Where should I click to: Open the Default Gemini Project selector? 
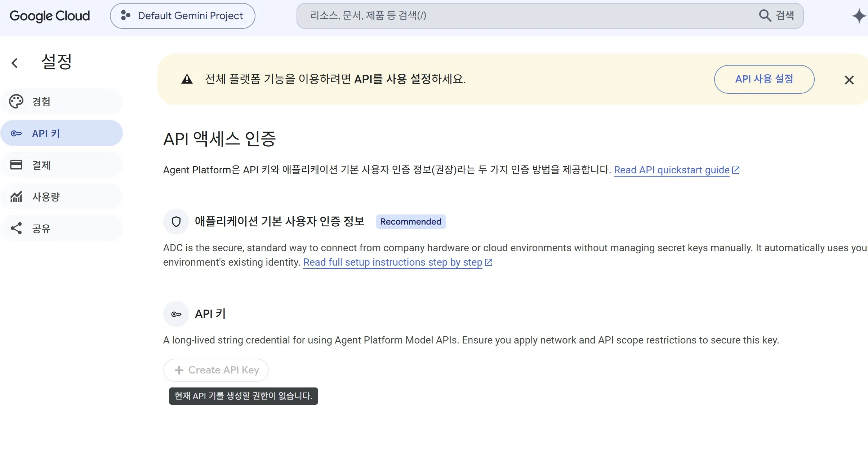183,16
